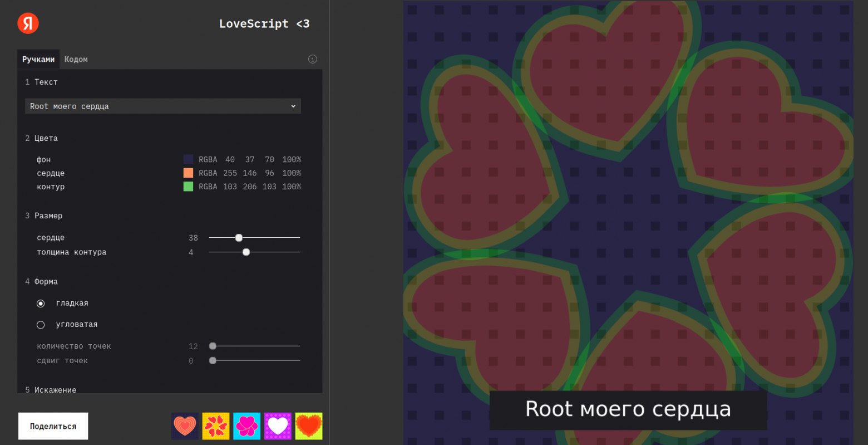Click the Root моего сердца caption on canvas

point(628,409)
